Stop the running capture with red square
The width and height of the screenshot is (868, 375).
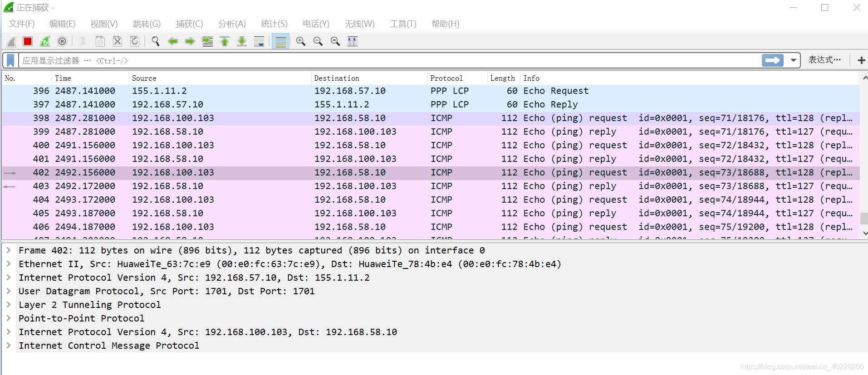28,42
